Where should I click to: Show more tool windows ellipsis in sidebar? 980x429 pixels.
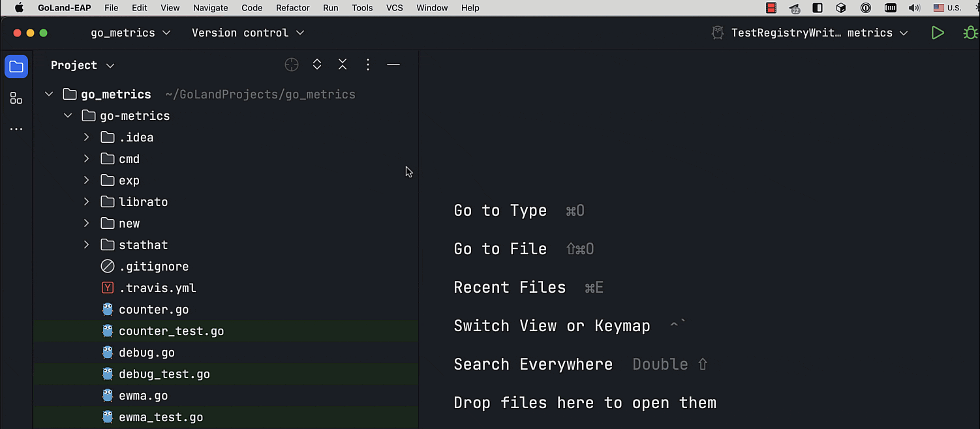coord(16,129)
